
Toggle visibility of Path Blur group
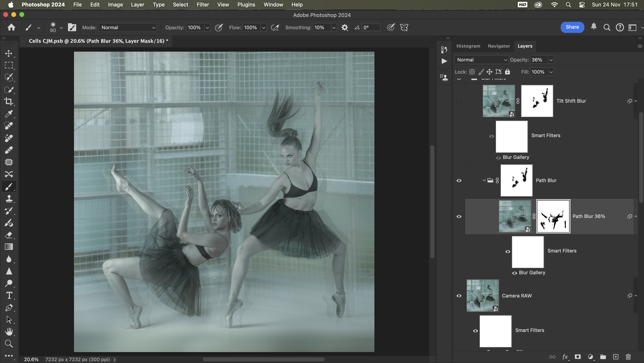point(459,180)
